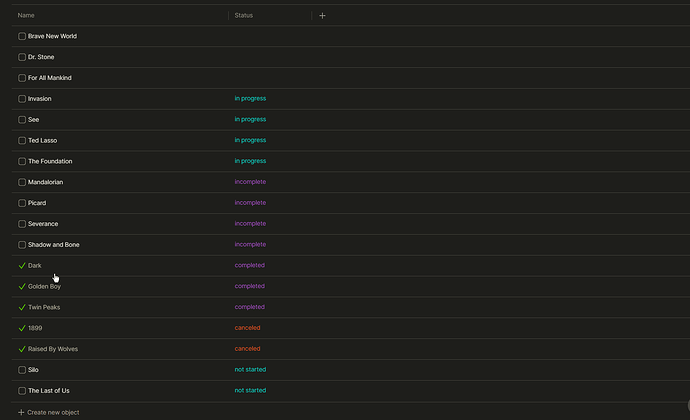
Task: Uncheck the Raised By Wolves checkmark
Action: [x=22, y=349]
